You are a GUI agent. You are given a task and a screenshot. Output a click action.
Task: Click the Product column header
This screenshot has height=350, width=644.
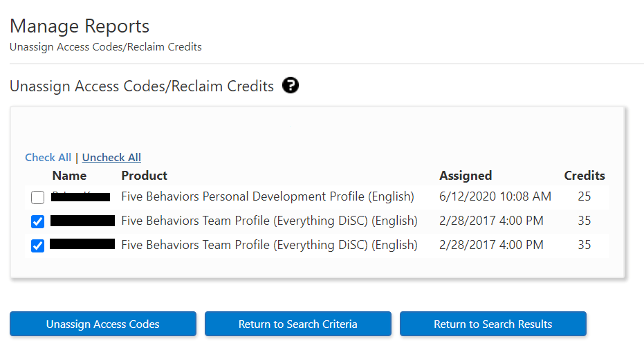click(x=144, y=176)
